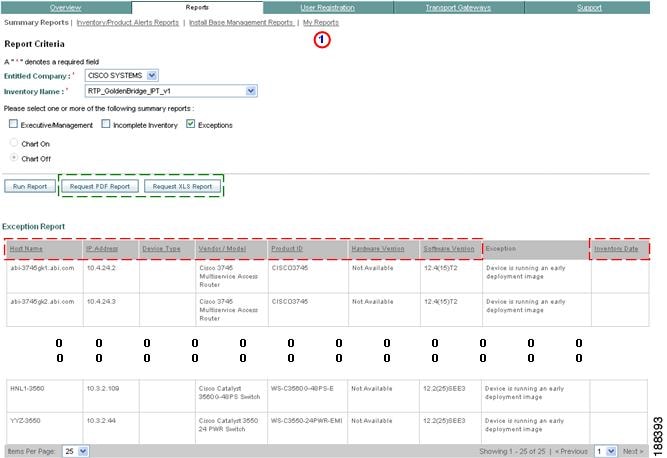Select Summary Reports submenu item
The width and height of the screenshot is (667, 458).
coord(36,23)
